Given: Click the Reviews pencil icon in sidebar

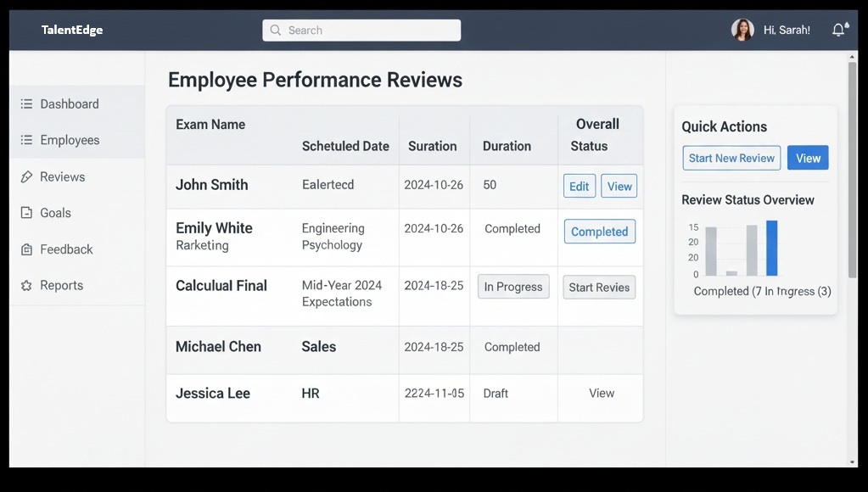Looking at the screenshot, I should pyautogui.click(x=26, y=177).
